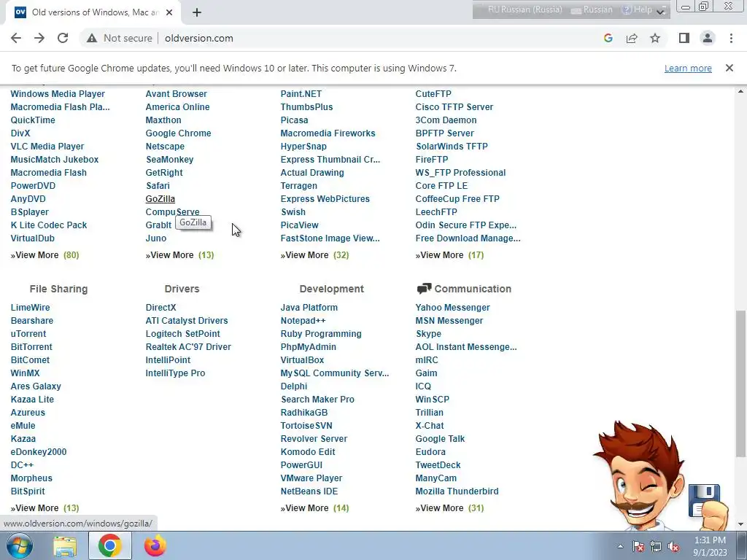Open the network tray icon
The image size is (747, 560).
[x=656, y=546]
